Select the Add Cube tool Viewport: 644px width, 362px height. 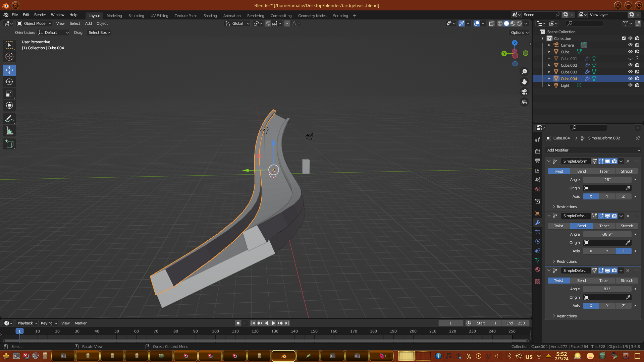(9, 144)
